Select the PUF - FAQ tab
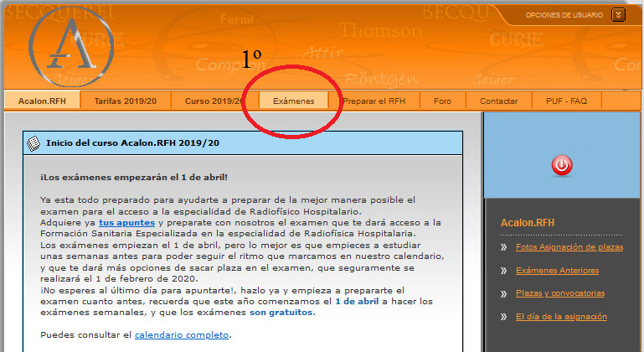The height and width of the screenshot is (352, 644). point(567,101)
